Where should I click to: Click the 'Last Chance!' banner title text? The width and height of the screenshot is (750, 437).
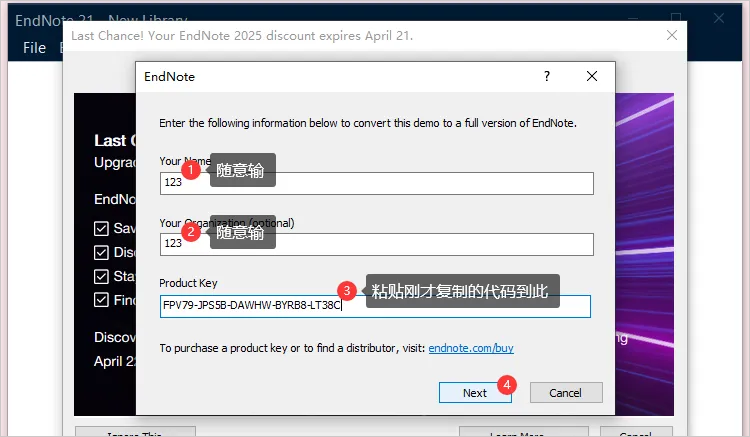108,36
